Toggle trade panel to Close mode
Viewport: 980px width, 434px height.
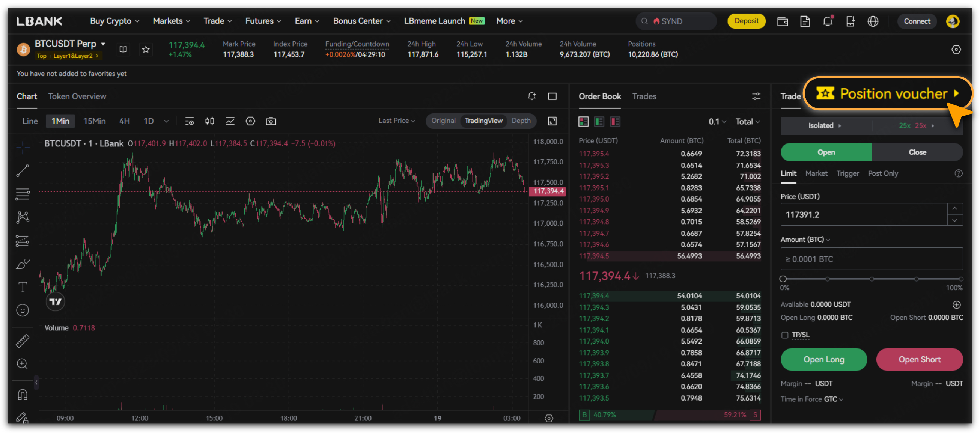[x=917, y=152]
